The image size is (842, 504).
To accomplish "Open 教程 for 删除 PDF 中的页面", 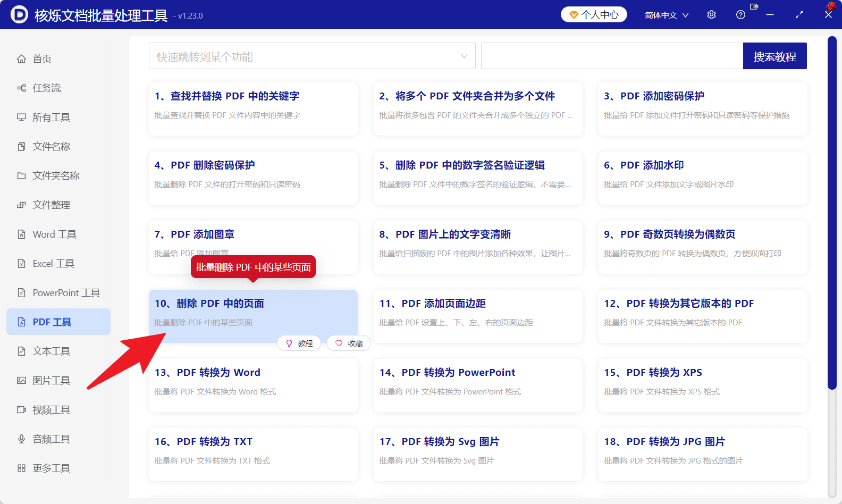I will pyautogui.click(x=299, y=343).
